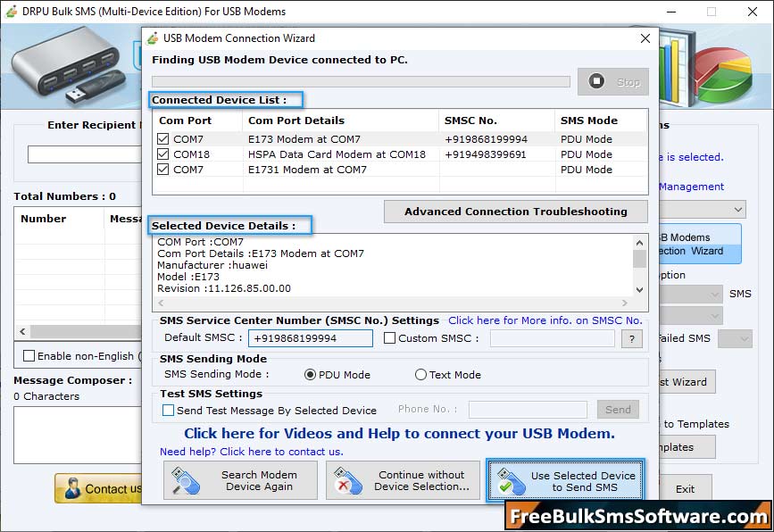The height and width of the screenshot is (532, 774).
Task: Tick Send Test Message By Selected Device
Action: coord(169,410)
